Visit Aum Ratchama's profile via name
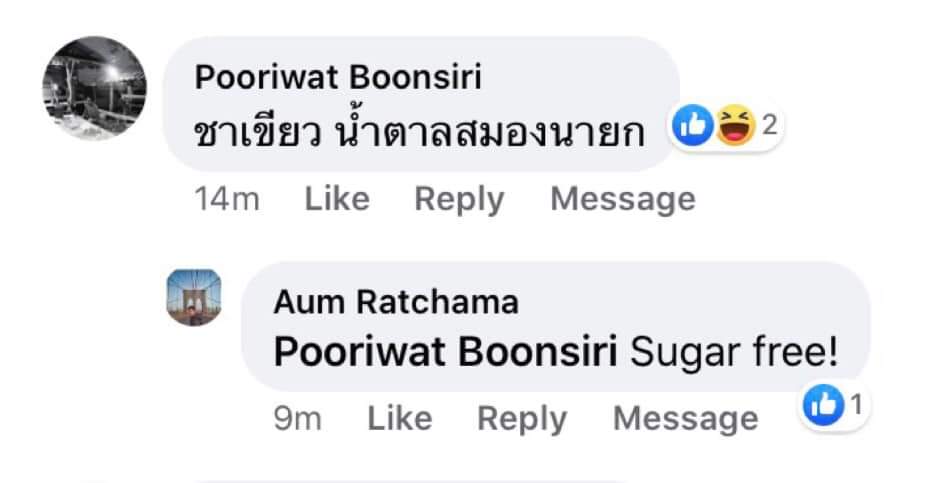This screenshot has width=933, height=483. pos(396,303)
